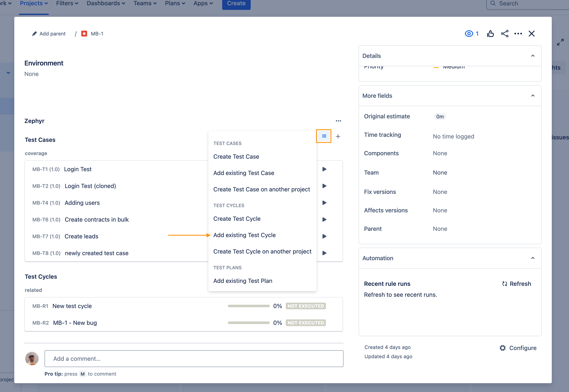Click the Add parent pencil icon
The image size is (569, 392).
point(34,34)
